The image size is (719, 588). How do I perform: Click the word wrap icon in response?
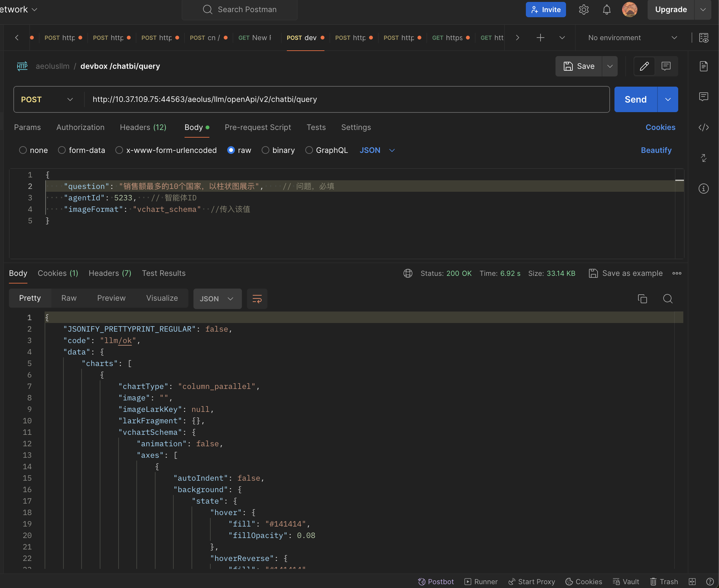coord(257,299)
